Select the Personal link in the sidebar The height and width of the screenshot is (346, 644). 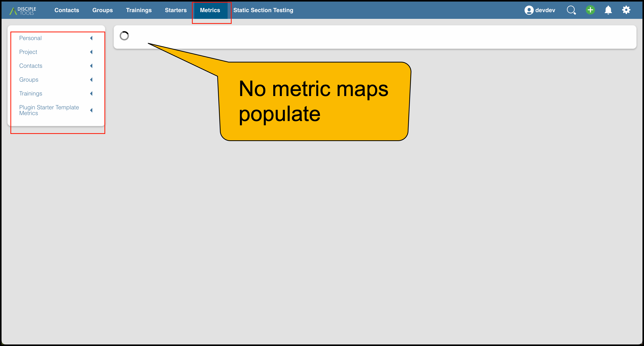click(x=30, y=38)
